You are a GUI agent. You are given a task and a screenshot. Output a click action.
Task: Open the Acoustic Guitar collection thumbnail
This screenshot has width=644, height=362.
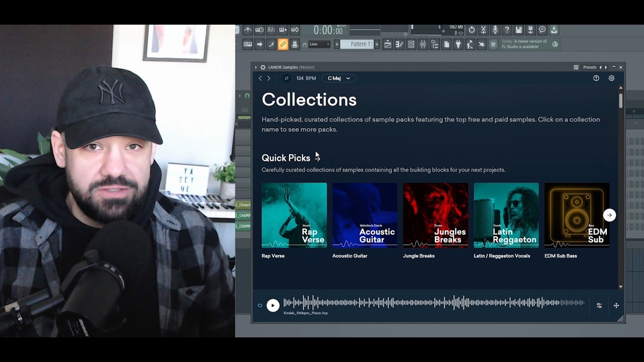(x=365, y=215)
